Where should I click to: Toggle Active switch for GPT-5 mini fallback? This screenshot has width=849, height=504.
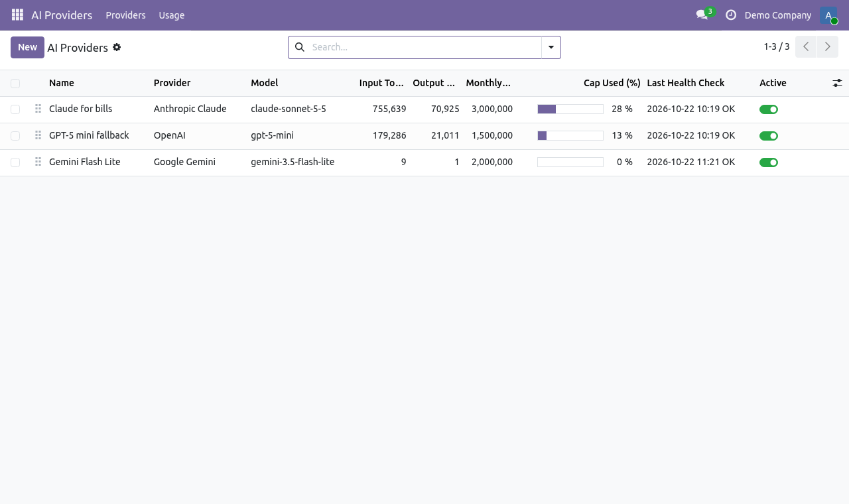pyautogui.click(x=769, y=136)
